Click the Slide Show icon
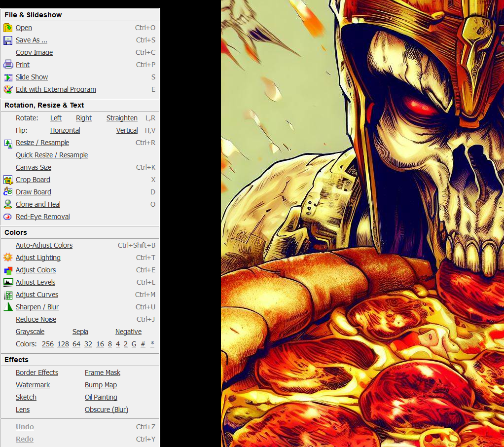Image resolution: width=504 pixels, height=447 pixels. [8, 77]
